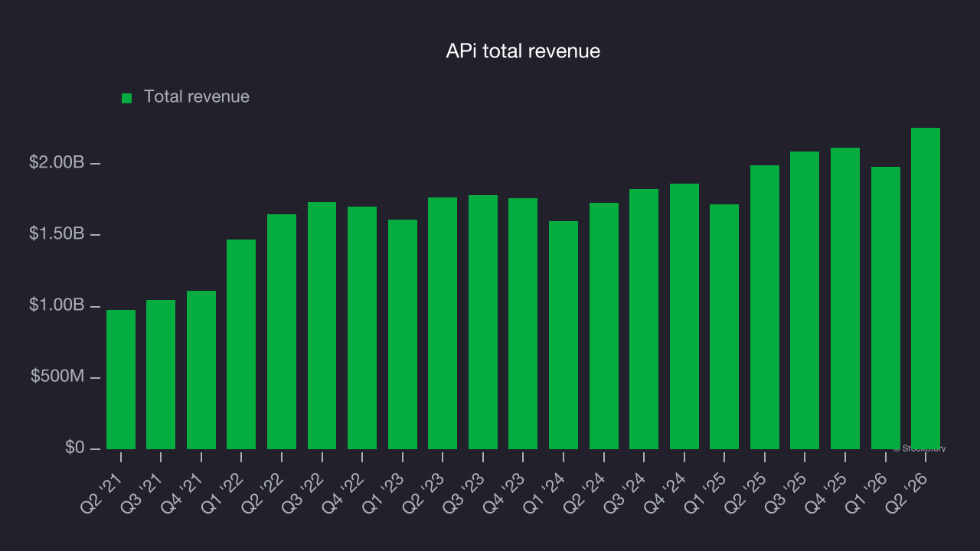The width and height of the screenshot is (980, 551).
Task: Select the Q1 '25 revenue bar
Action: [724, 327]
